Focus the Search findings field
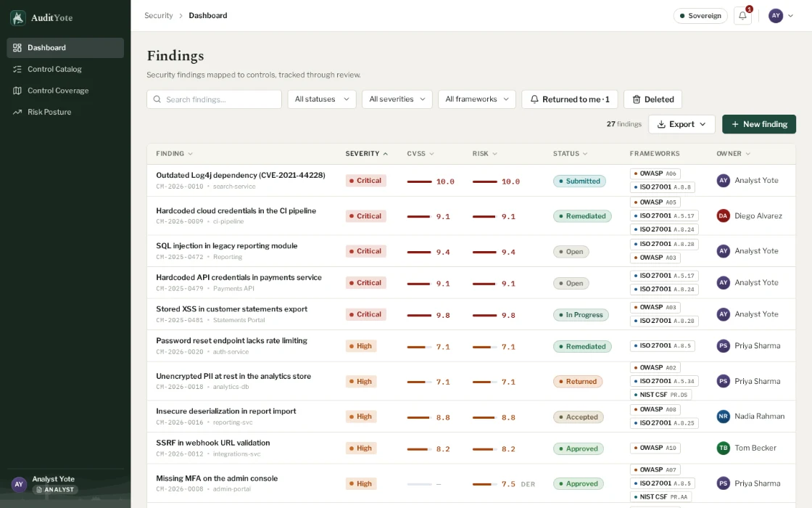The width and height of the screenshot is (812, 508). [x=214, y=99]
